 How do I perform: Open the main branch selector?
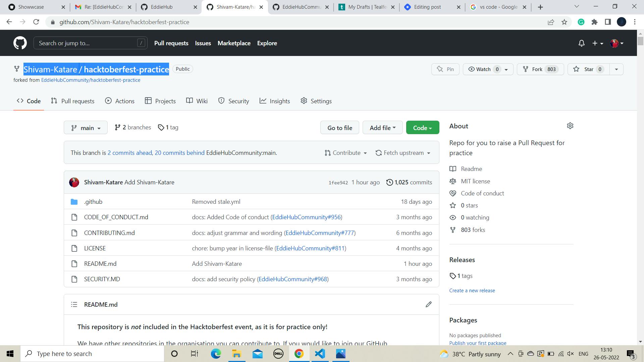tap(86, 128)
